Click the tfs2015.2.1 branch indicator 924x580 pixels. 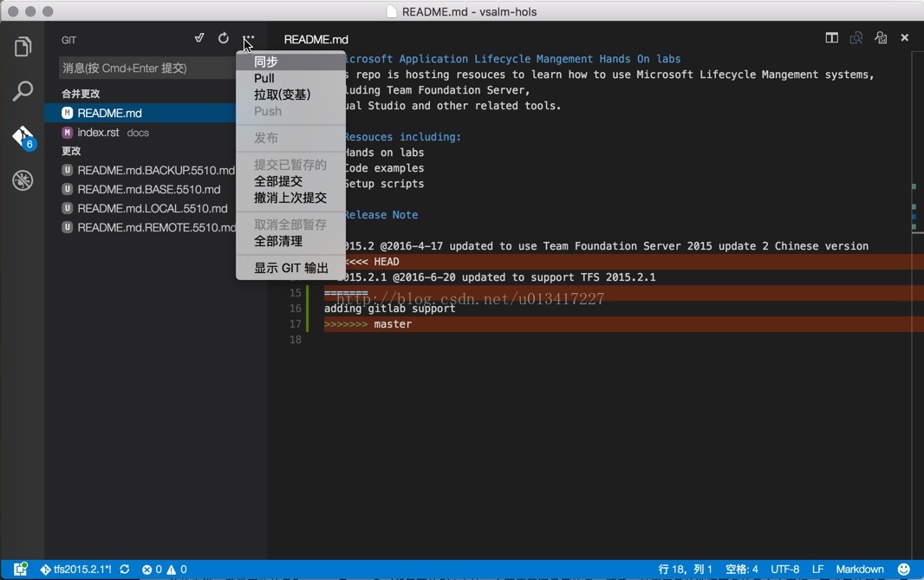tap(75, 570)
